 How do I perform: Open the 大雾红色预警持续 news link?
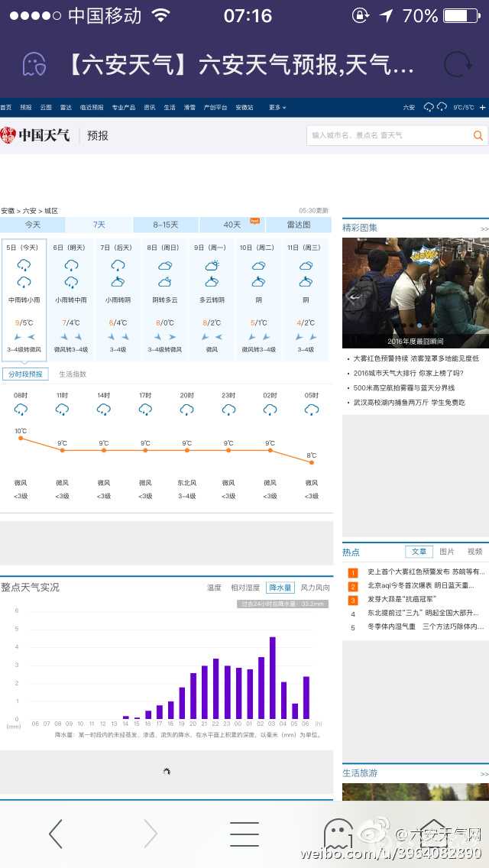pyautogui.click(x=415, y=358)
